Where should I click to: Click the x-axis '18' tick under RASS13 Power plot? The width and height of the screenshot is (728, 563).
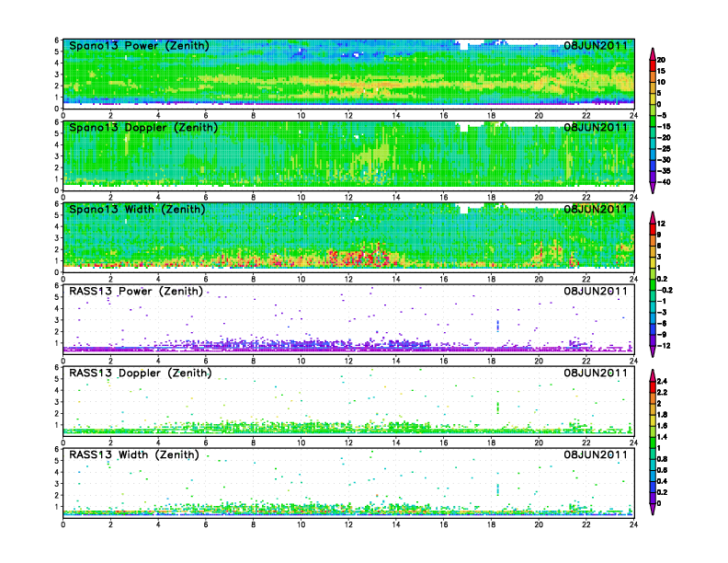pos(491,361)
